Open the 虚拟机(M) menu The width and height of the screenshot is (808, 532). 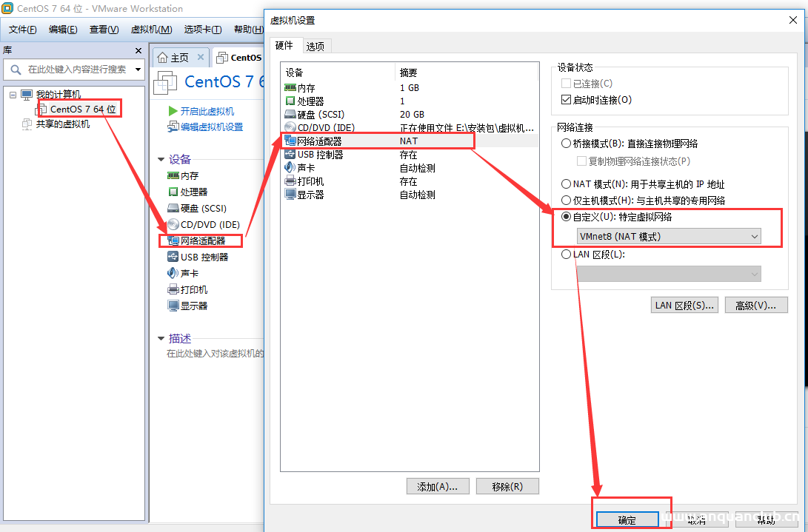point(151,30)
